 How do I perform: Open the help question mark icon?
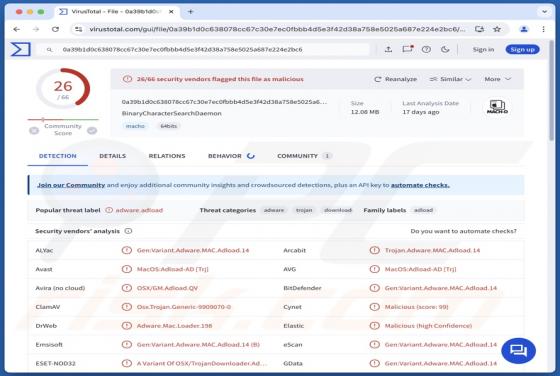coord(426,49)
